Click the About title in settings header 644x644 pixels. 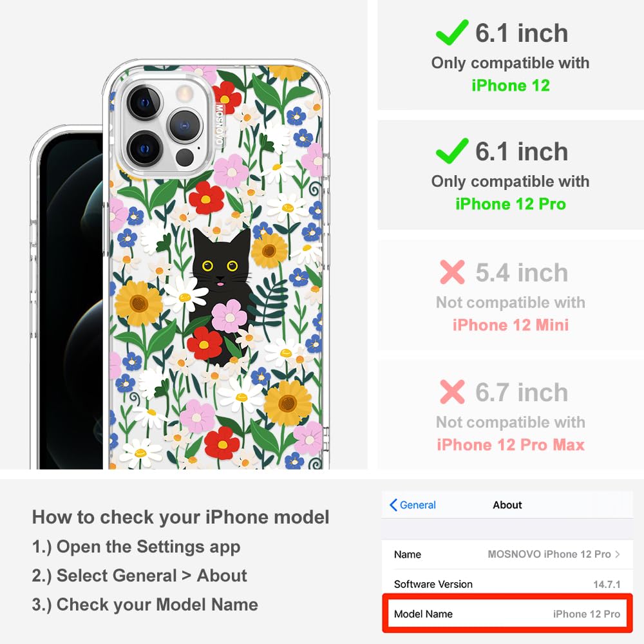point(507,505)
